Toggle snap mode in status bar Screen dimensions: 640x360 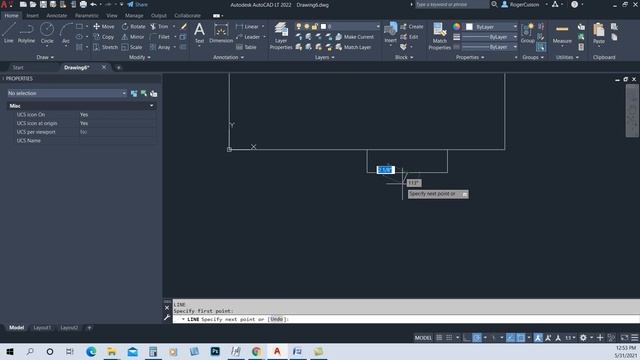click(449, 338)
